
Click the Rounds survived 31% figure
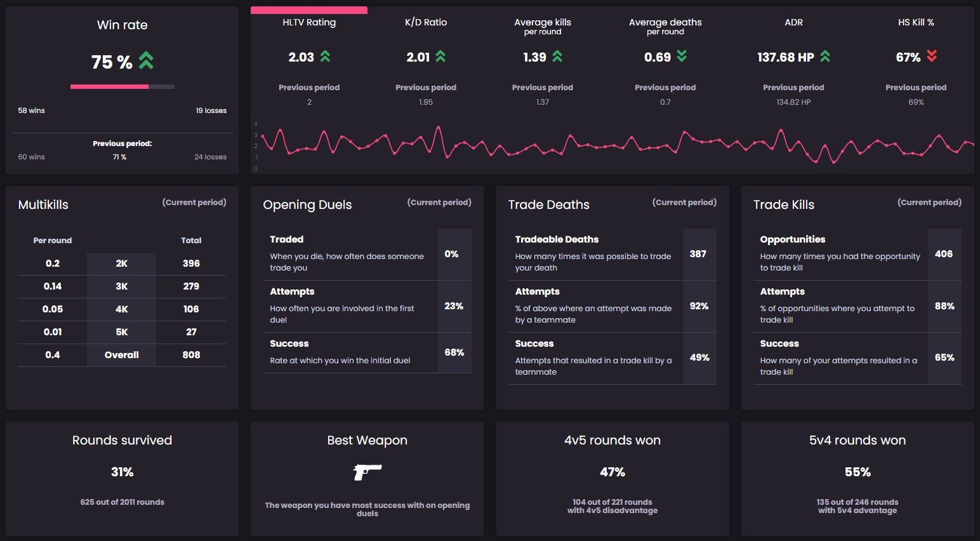point(122,472)
